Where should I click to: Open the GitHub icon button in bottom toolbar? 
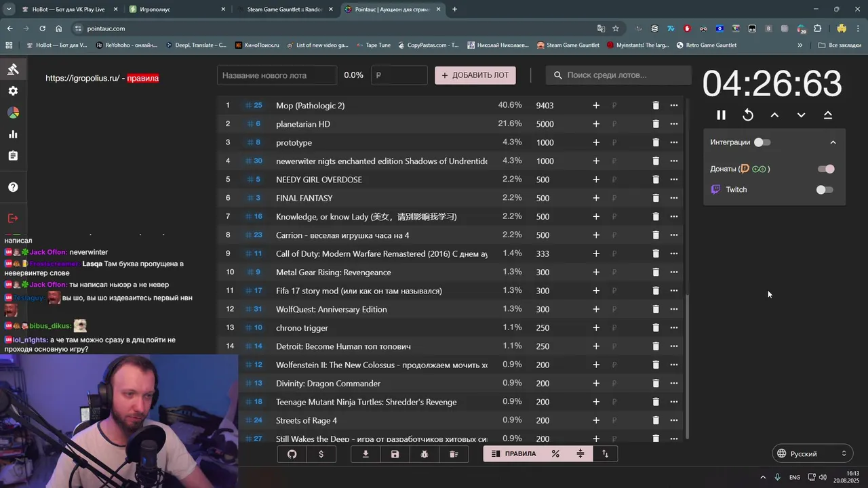tap(292, 454)
